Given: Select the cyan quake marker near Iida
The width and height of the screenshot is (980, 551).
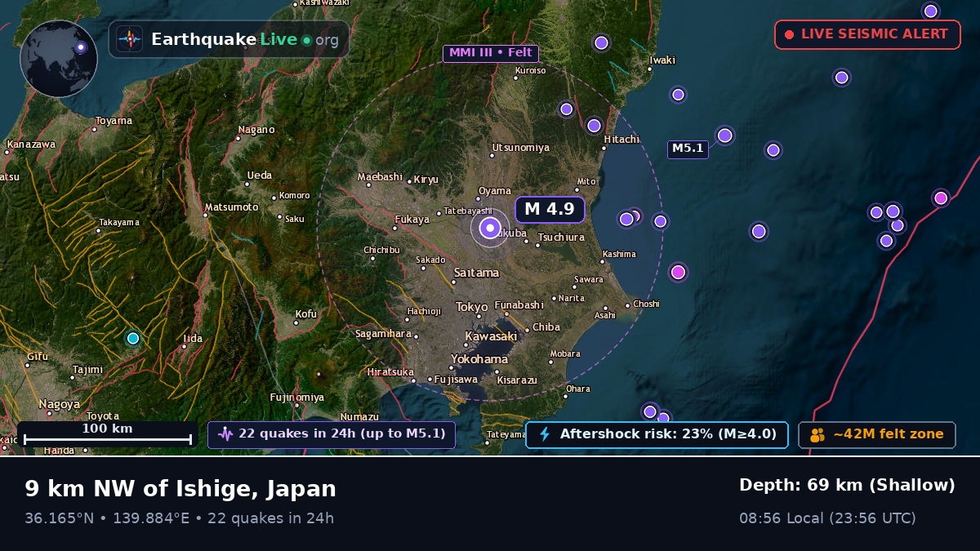Looking at the screenshot, I should (x=133, y=338).
